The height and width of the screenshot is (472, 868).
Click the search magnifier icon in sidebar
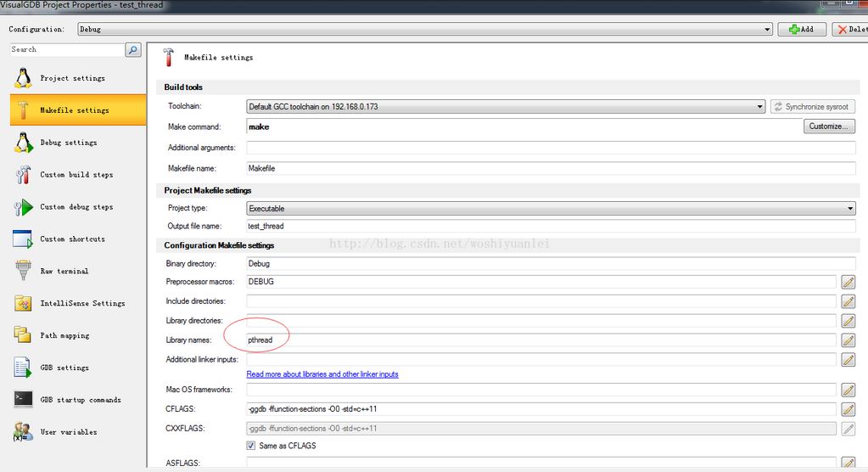point(133,50)
